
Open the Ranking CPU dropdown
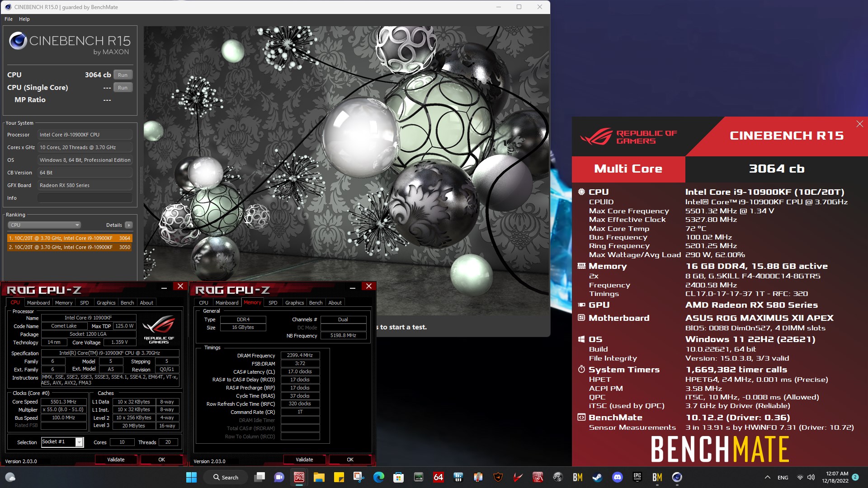pos(44,225)
